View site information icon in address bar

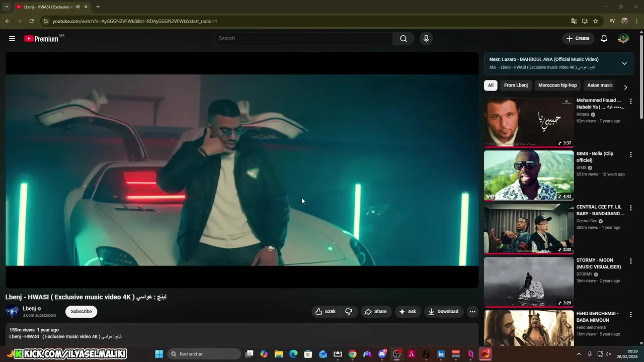[x=46, y=21]
